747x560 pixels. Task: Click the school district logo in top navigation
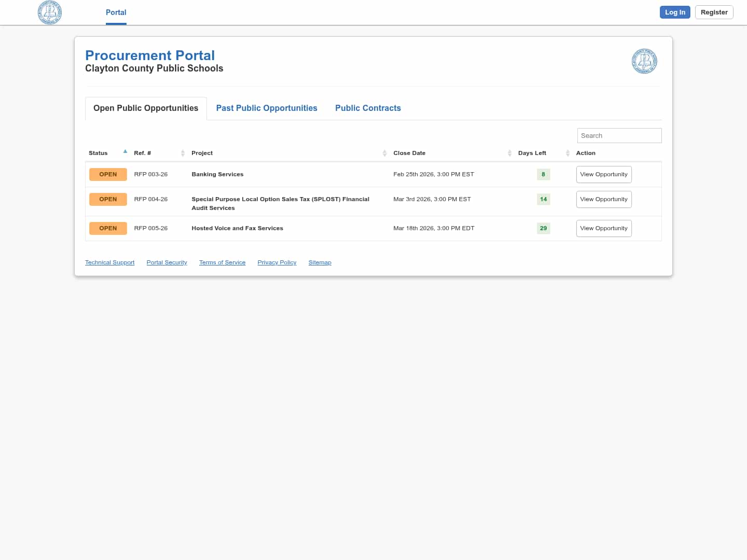coord(50,12)
